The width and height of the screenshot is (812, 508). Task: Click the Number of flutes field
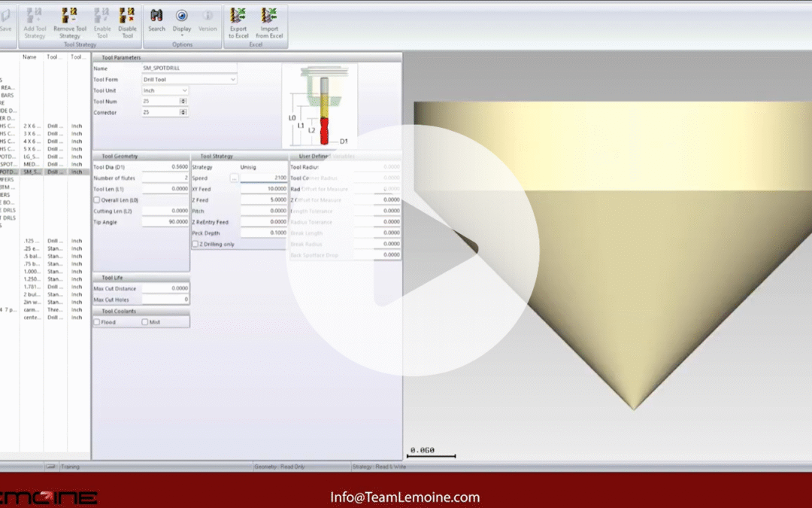(165, 178)
